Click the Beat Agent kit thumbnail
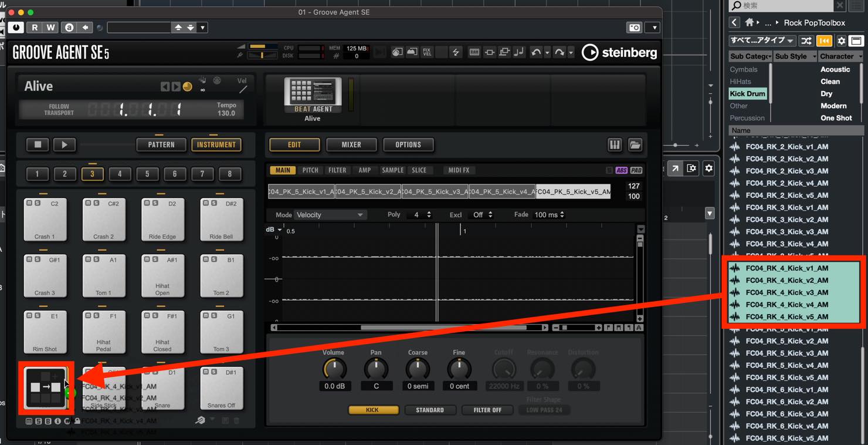The height and width of the screenshot is (445, 868). click(313, 93)
